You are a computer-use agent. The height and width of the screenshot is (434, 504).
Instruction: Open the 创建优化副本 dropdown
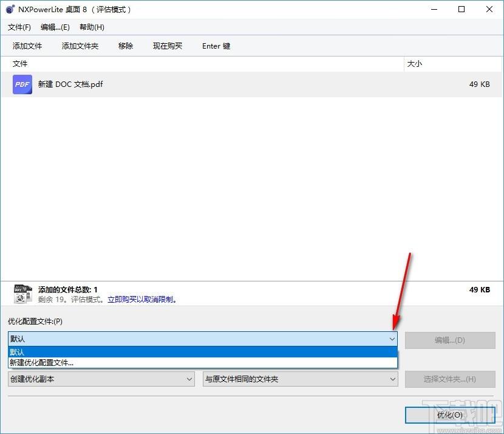[101, 379]
